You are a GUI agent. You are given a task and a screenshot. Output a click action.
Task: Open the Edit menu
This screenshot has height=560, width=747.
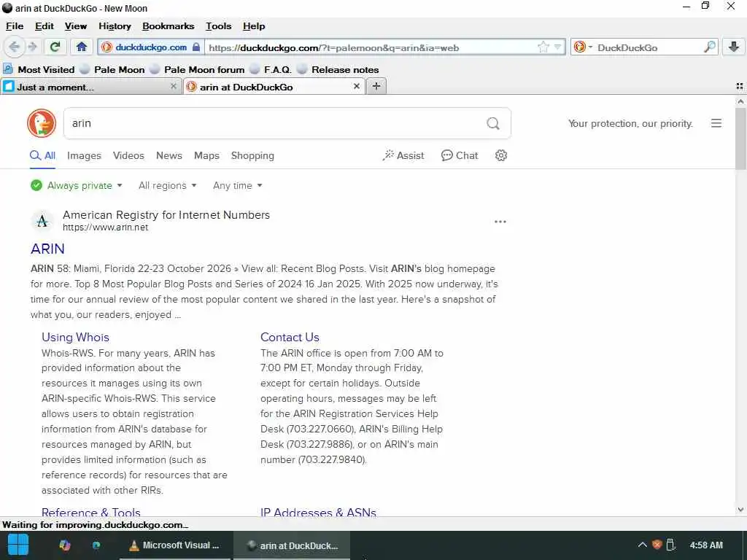[x=44, y=26]
